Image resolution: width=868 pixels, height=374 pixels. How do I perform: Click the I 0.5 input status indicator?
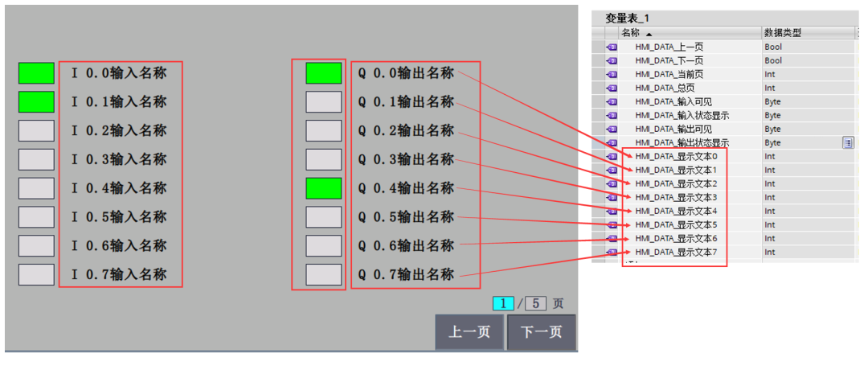tap(36, 217)
